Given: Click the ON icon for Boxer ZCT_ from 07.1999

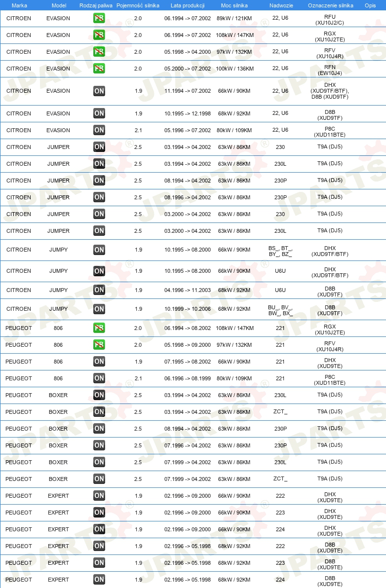Looking at the screenshot, I should click(x=99, y=479).
